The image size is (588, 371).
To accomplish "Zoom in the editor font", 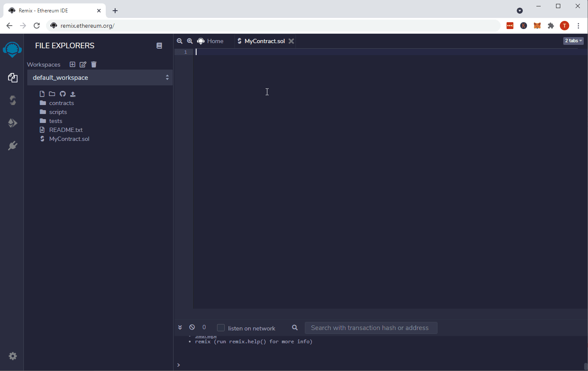I will [x=190, y=41].
